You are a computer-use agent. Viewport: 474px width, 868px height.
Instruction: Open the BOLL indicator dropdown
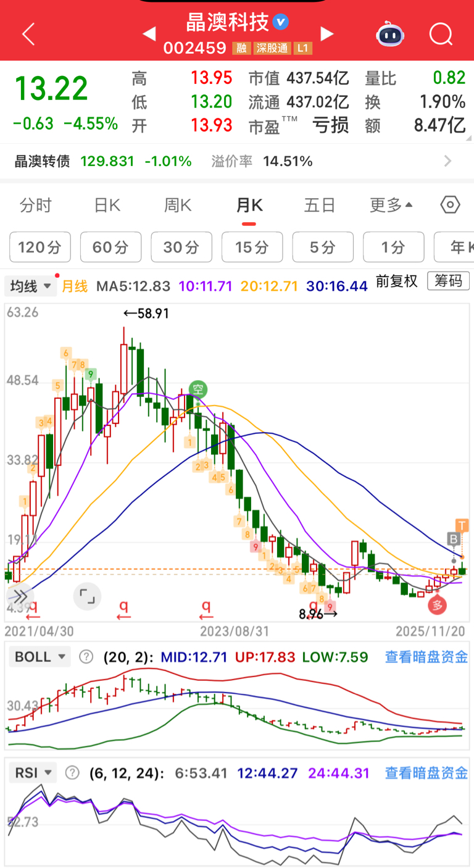click(40, 657)
